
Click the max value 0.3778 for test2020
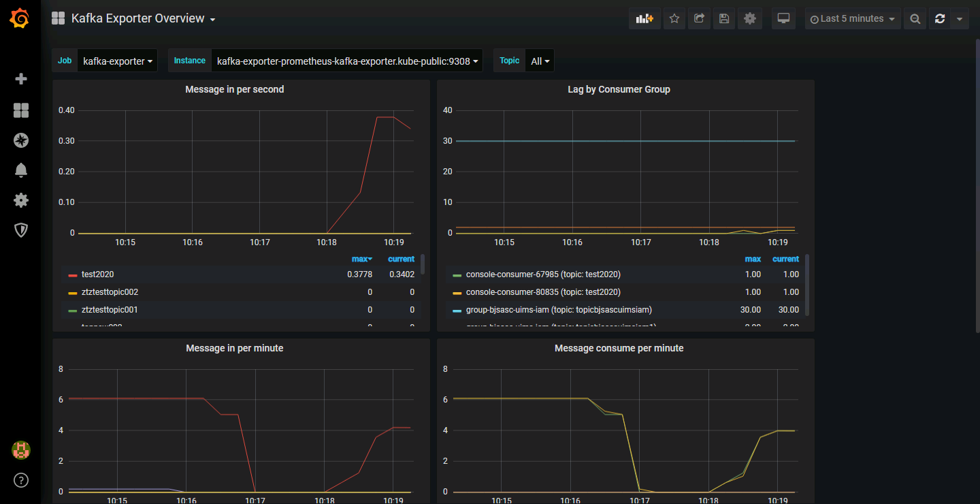[x=360, y=274]
